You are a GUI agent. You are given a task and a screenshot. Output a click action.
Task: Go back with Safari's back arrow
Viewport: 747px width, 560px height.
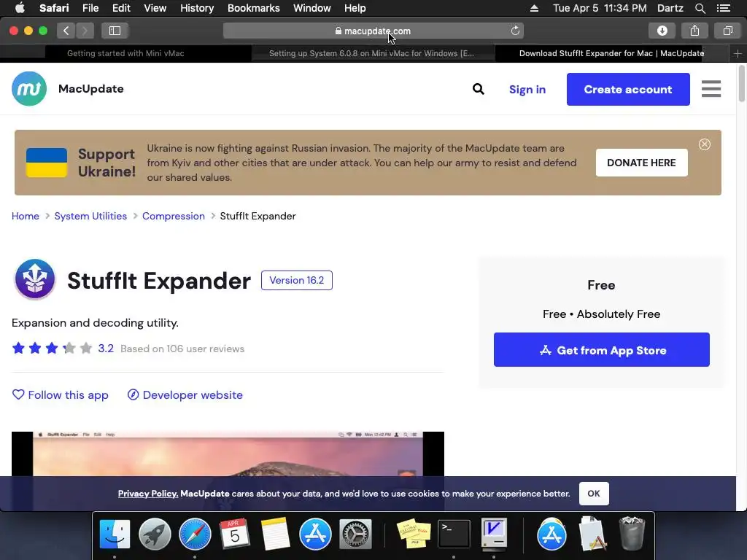66,31
